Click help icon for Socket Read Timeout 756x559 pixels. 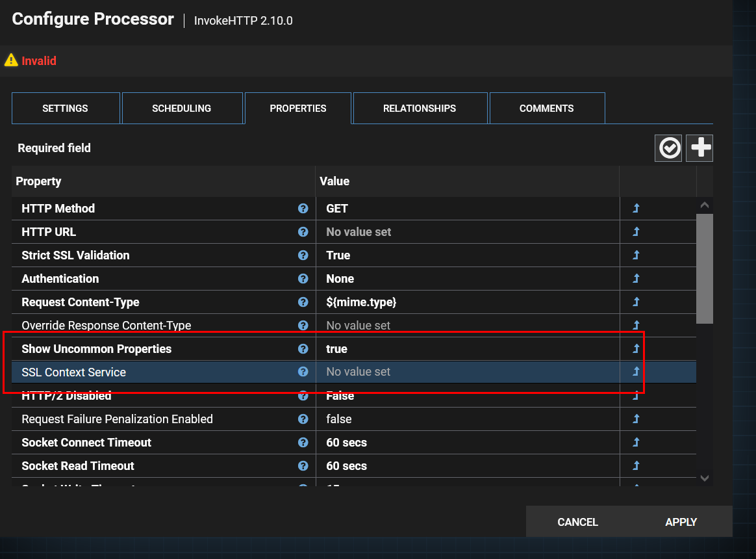click(x=303, y=466)
